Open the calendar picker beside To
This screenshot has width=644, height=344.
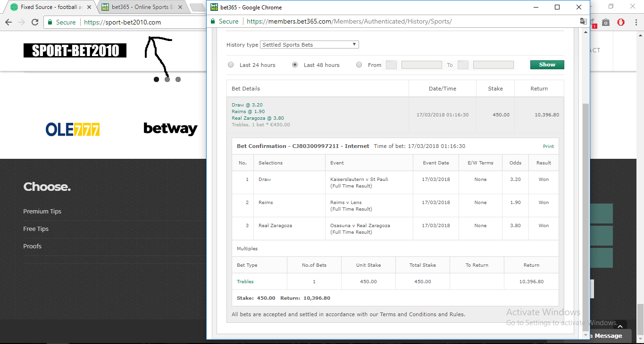(463, 65)
